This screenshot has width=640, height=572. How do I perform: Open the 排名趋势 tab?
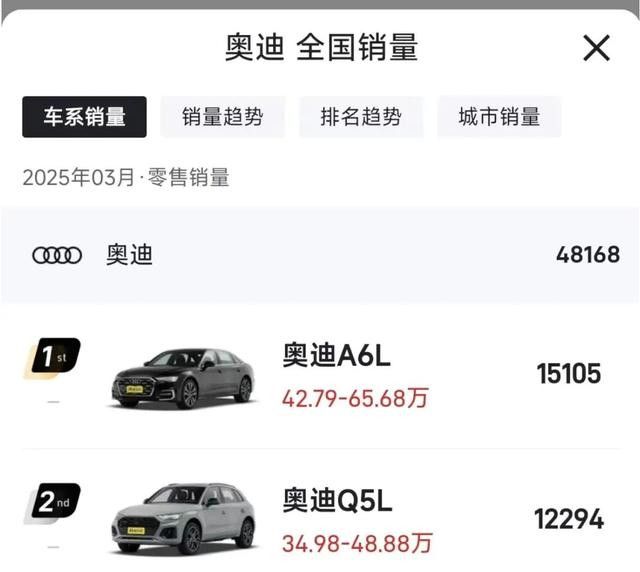click(x=361, y=117)
